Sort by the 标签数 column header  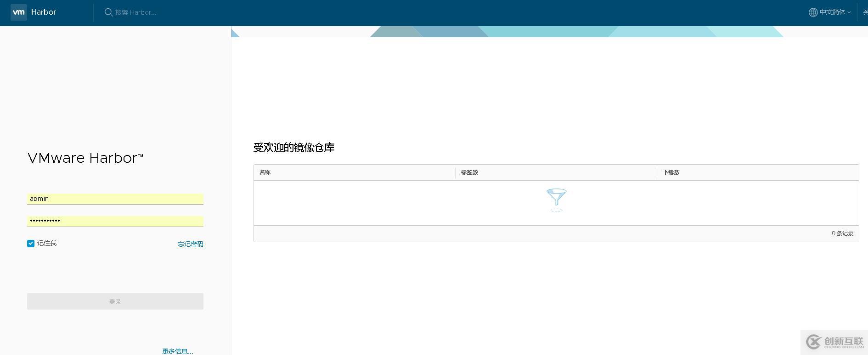click(469, 172)
